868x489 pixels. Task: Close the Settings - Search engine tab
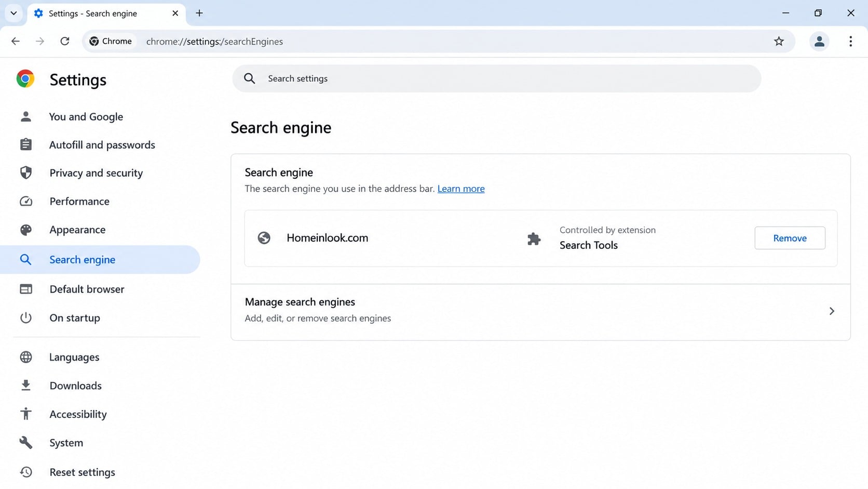click(x=175, y=13)
